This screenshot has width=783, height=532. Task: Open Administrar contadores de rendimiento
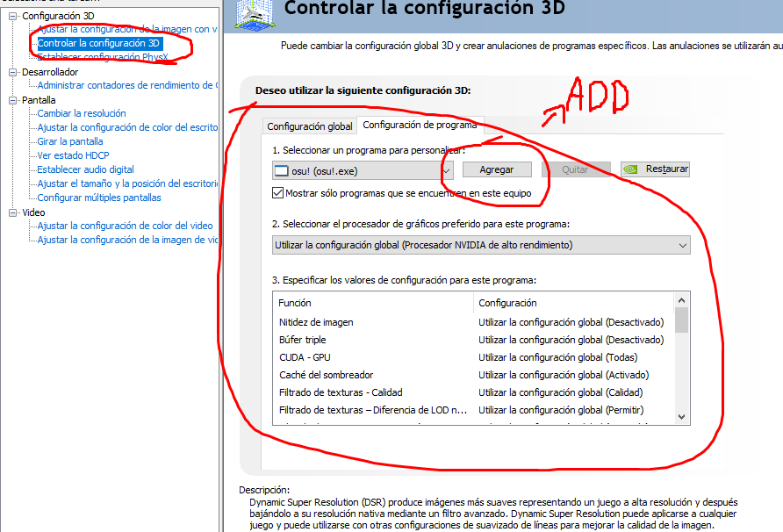(x=127, y=85)
